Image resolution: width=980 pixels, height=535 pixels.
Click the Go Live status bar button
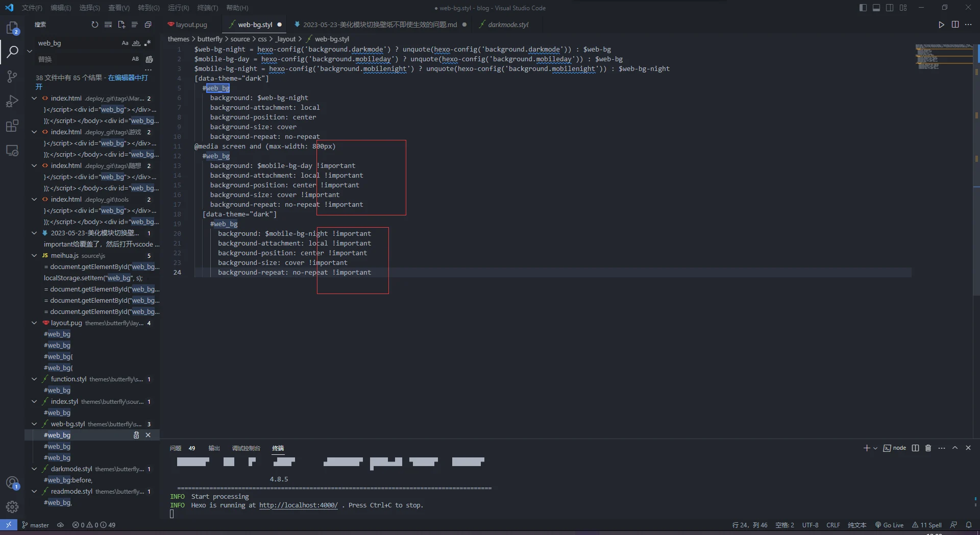pos(889,525)
